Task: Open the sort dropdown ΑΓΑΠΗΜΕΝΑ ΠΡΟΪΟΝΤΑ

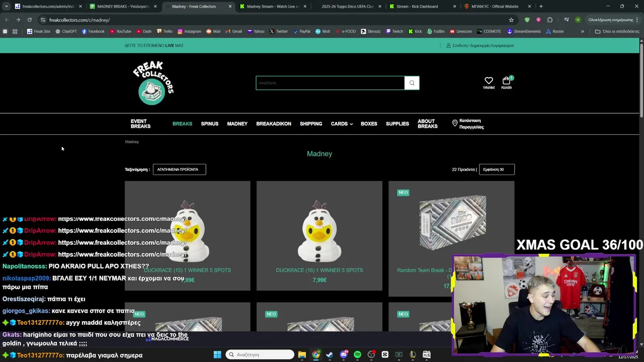Action: 179,169
